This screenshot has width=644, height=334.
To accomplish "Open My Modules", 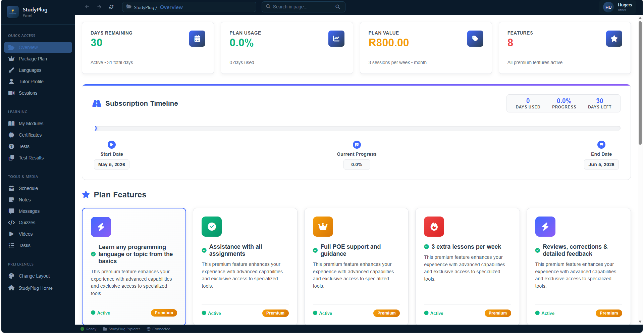I will 38,124.
